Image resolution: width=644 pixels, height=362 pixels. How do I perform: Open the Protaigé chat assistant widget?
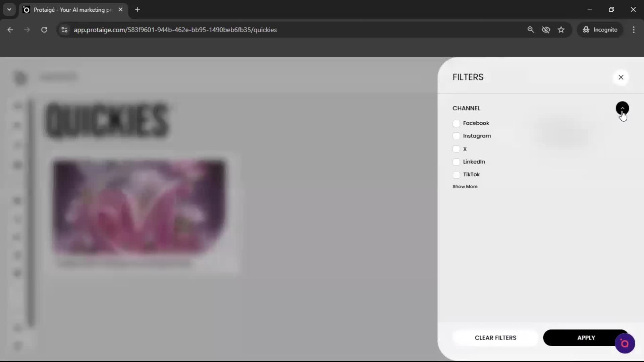pyautogui.click(x=625, y=343)
